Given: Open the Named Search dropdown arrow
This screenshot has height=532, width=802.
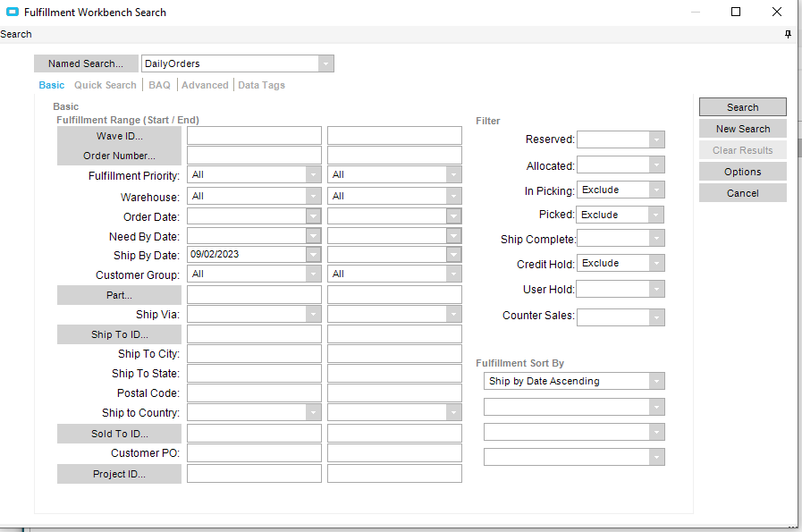Looking at the screenshot, I should click(326, 63).
